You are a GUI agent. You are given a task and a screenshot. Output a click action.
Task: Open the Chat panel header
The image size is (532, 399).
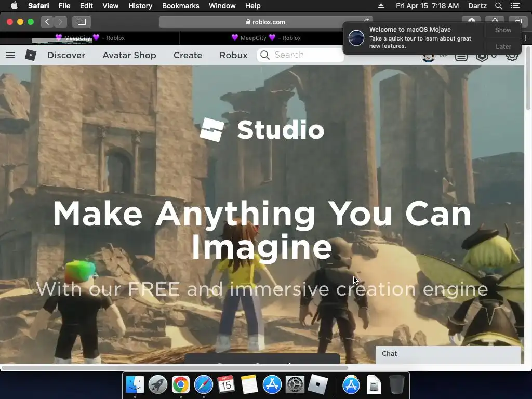[448, 354]
